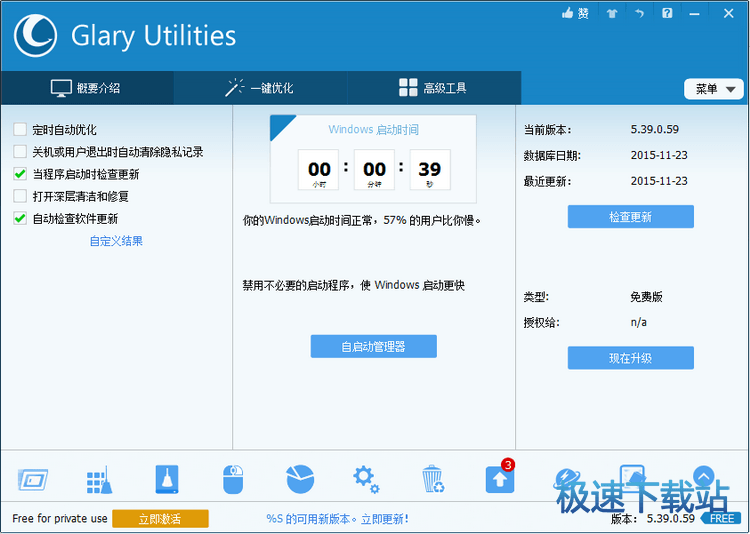
Task: Click the Free for private use text
Action: point(60,519)
